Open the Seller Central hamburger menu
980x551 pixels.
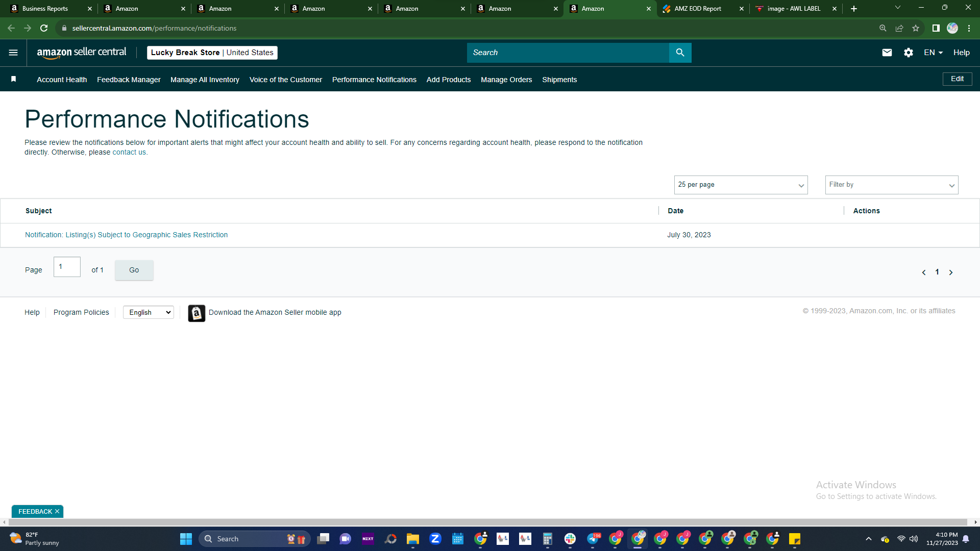click(x=13, y=53)
